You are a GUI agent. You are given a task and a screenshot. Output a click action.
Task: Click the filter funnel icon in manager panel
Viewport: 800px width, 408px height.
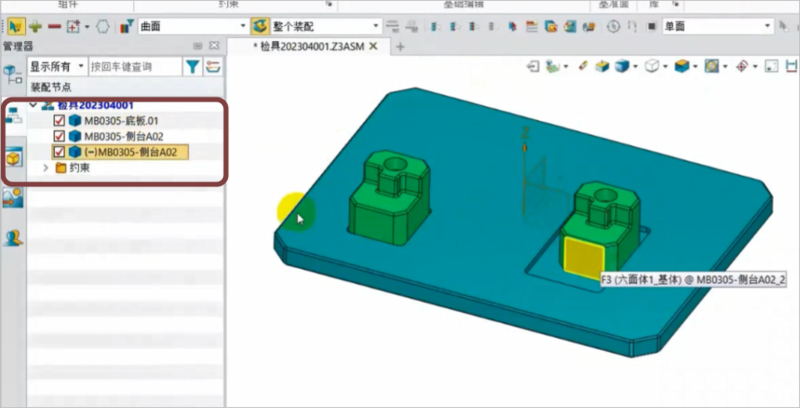pyautogui.click(x=192, y=67)
